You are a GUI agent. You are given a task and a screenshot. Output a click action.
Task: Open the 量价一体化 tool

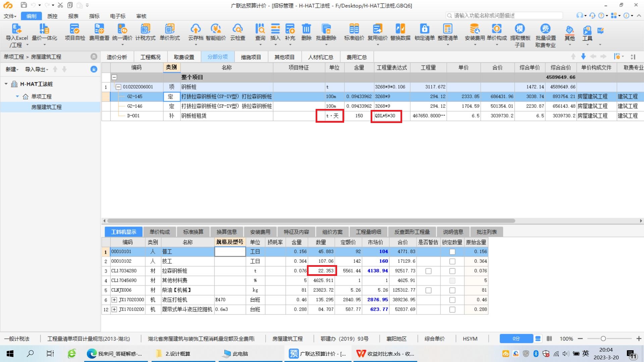pyautogui.click(x=44, y=29)
